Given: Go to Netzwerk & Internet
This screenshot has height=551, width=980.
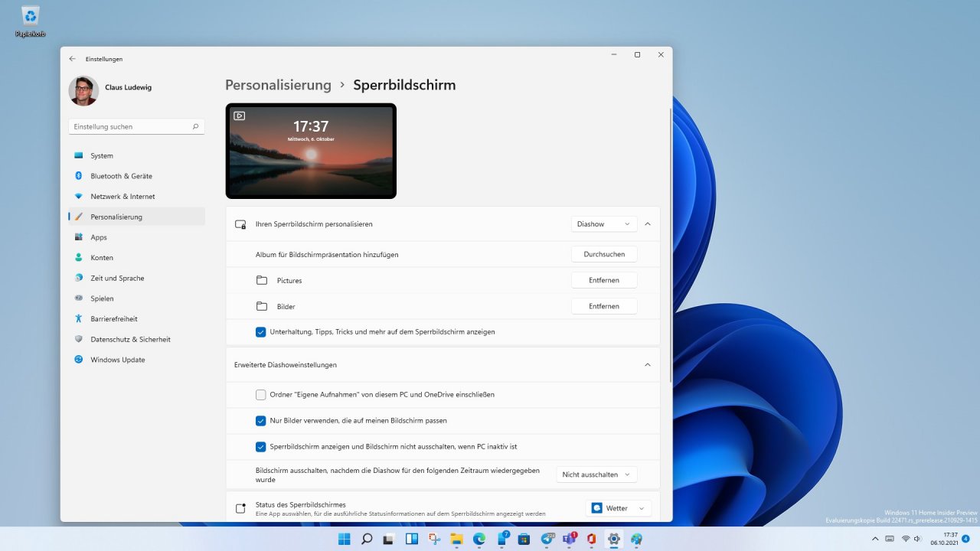Looking at the screenshot, I should [x=136, y=197].
